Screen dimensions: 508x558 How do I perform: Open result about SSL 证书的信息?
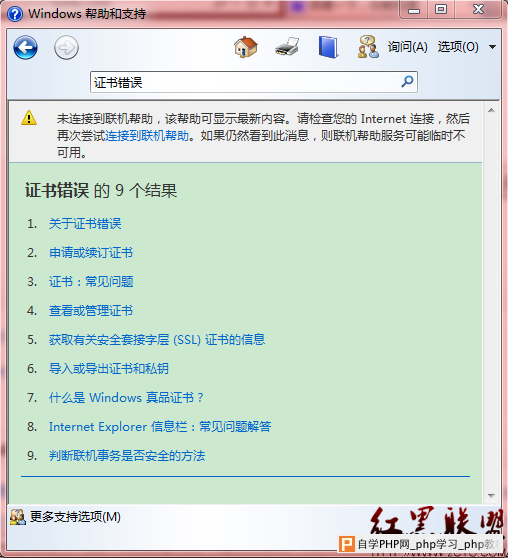(x=157, y=339)
